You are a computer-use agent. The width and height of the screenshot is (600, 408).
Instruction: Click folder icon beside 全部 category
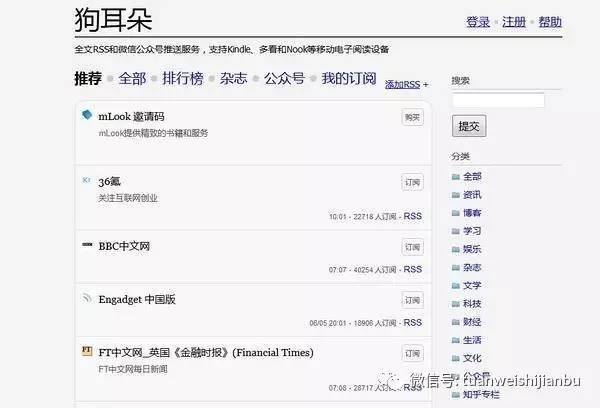pos(455,177)
